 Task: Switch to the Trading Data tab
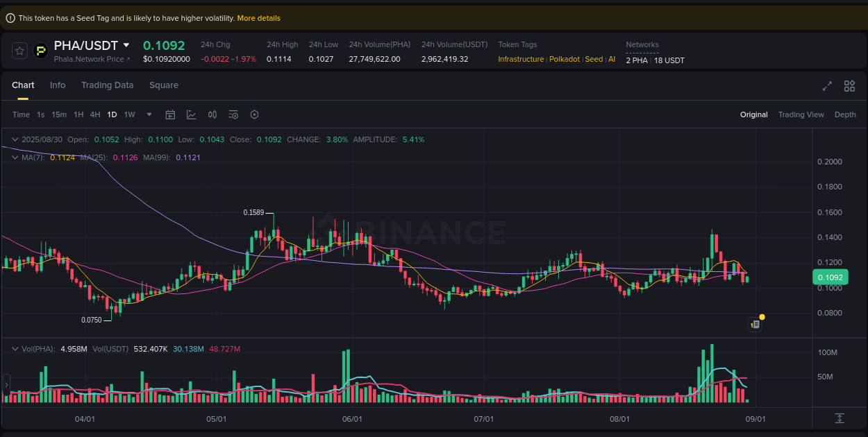[108, 85]
